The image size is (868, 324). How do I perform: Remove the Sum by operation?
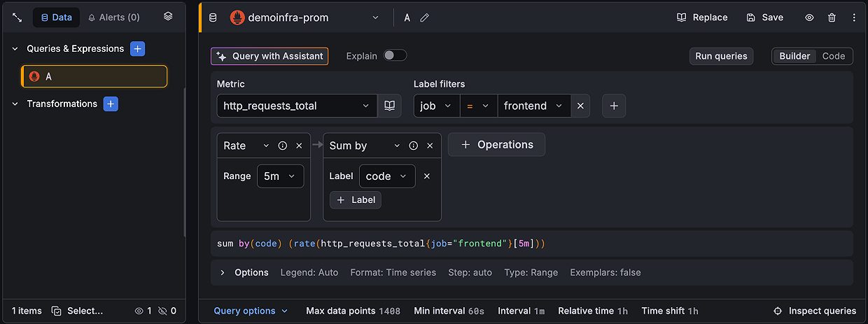click(430, 146)
